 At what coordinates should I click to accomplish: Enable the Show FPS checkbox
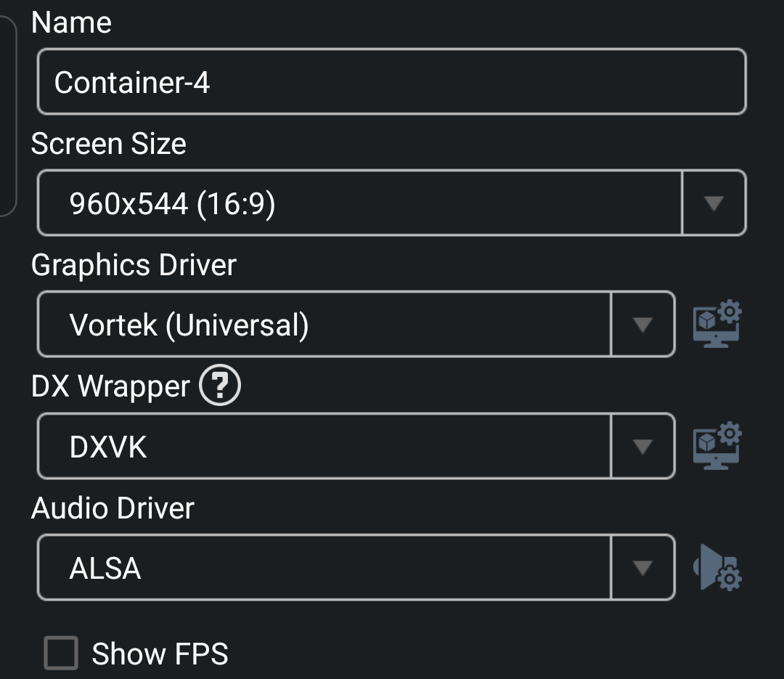[61, 653]
